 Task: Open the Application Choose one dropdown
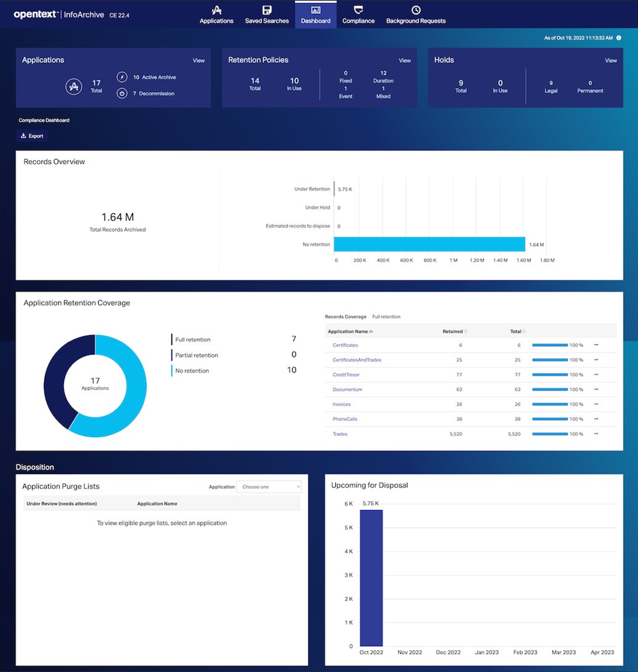coord(269,487)
